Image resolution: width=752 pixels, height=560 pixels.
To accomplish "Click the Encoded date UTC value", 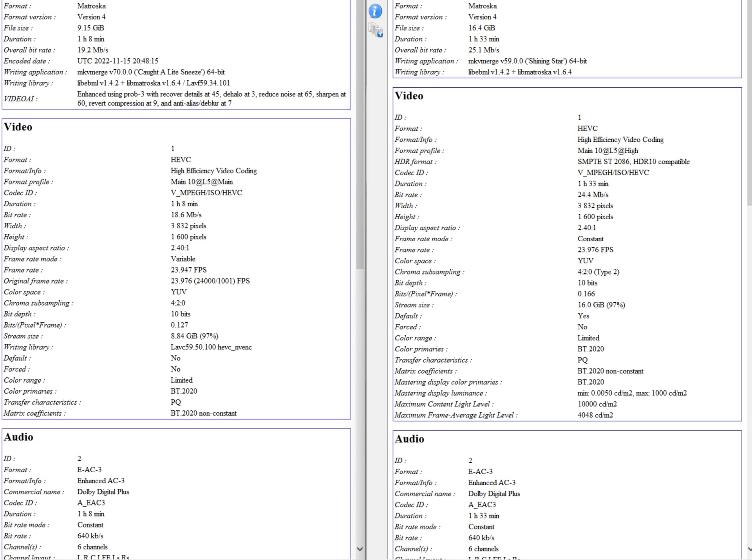I will (117, 61).
